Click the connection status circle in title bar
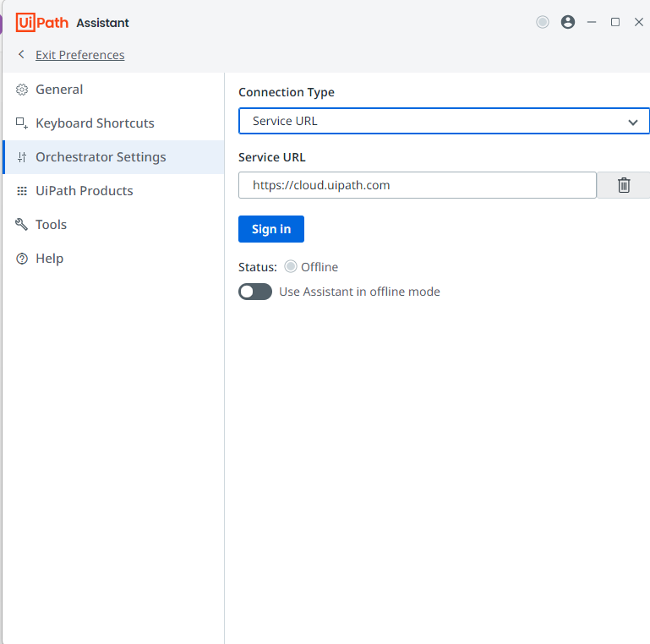This screenshot has width=650, height=644. pyautogui.click(x=542, y=22)
